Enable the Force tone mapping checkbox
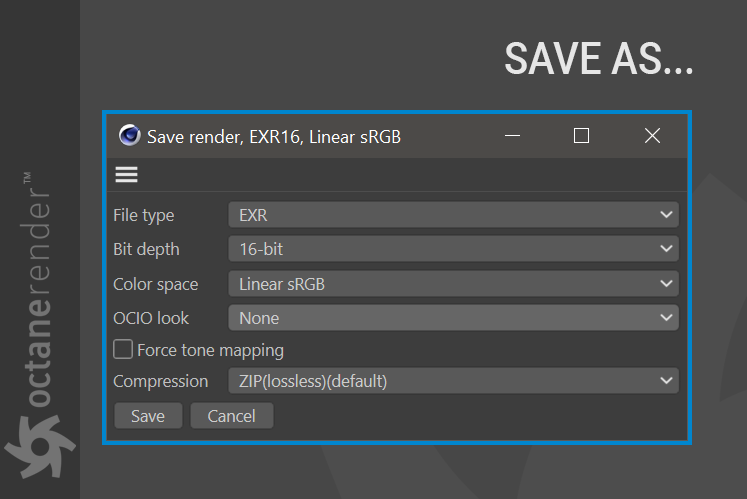 pos(123,349)
